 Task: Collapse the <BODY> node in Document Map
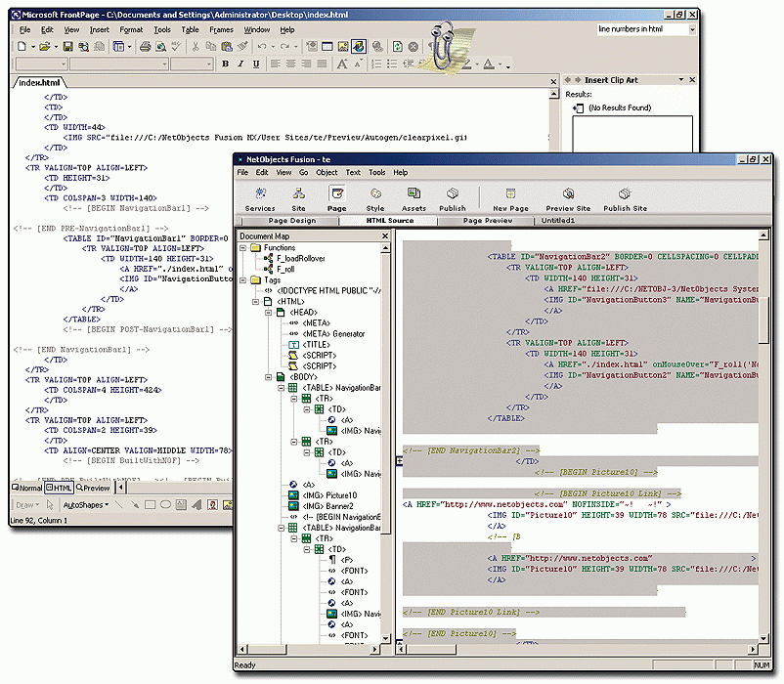(269, 377)
